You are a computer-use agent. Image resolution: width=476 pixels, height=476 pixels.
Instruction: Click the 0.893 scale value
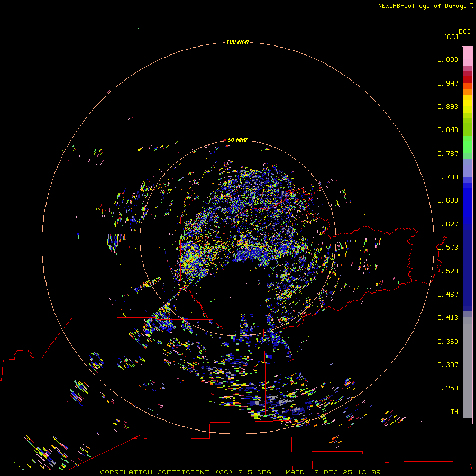pos(448,106)
